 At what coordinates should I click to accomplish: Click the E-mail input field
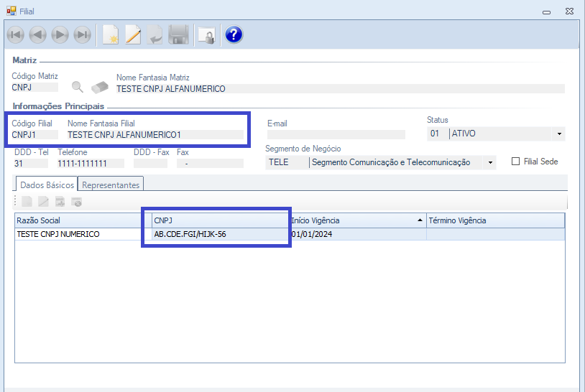click(x=336, y=134)
